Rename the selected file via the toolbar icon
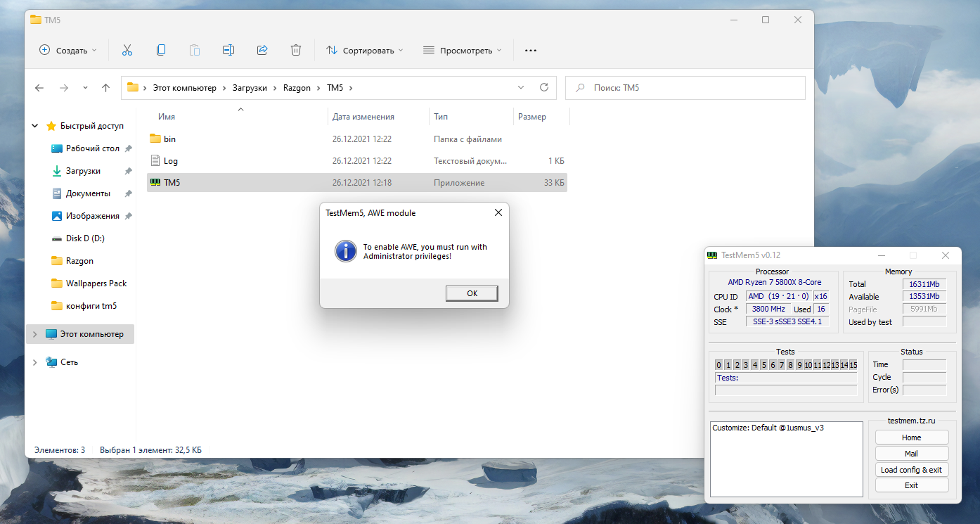Screen dimensions: 980x524 pos(228,50)
